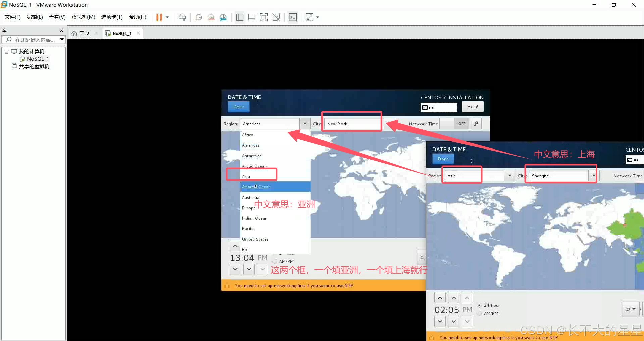Close the 库 library panel
This screenshot has width=644, height=341.
pos(61,30)
